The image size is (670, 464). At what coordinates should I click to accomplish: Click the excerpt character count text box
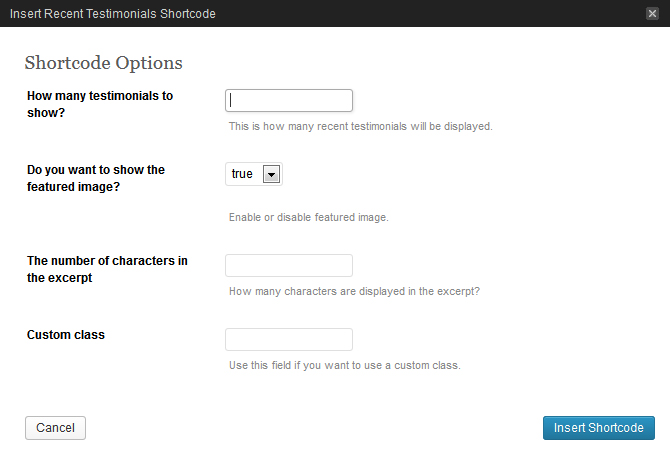click(289, 265)
